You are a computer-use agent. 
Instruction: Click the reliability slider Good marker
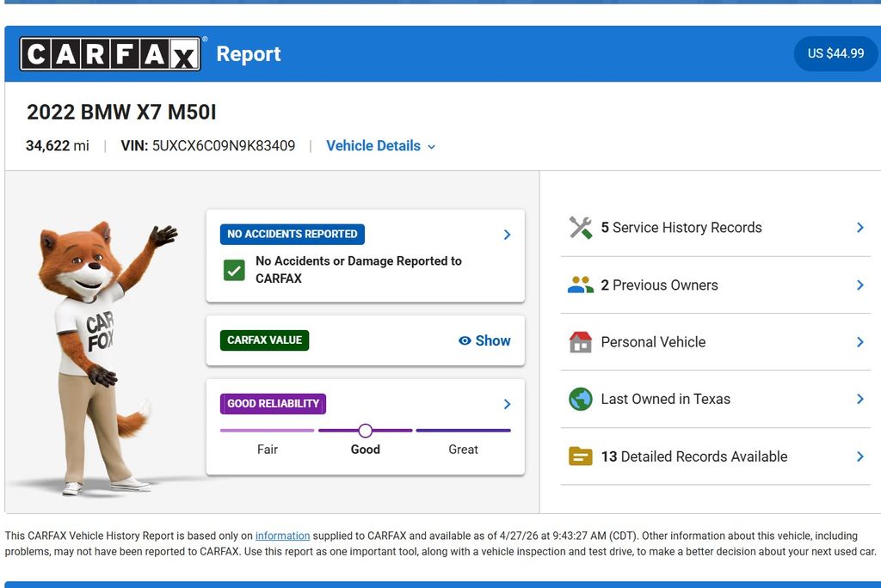point(366,431)
